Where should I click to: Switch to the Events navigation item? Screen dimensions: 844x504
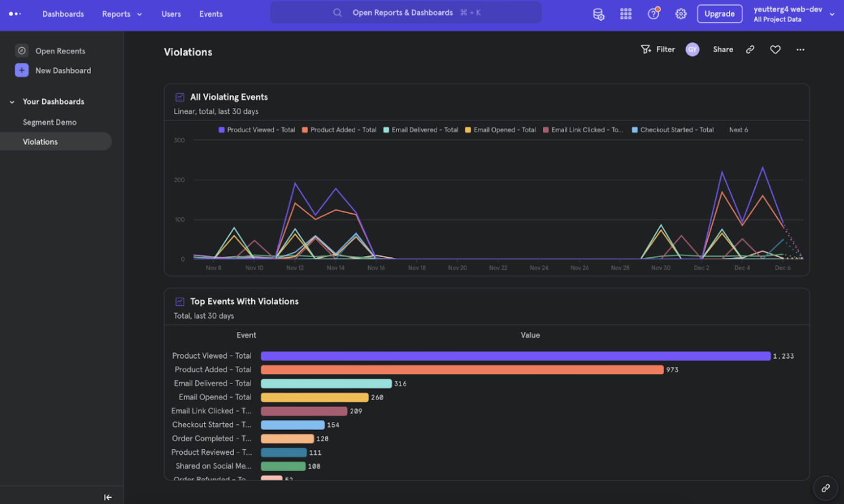(x=210, y=14)
